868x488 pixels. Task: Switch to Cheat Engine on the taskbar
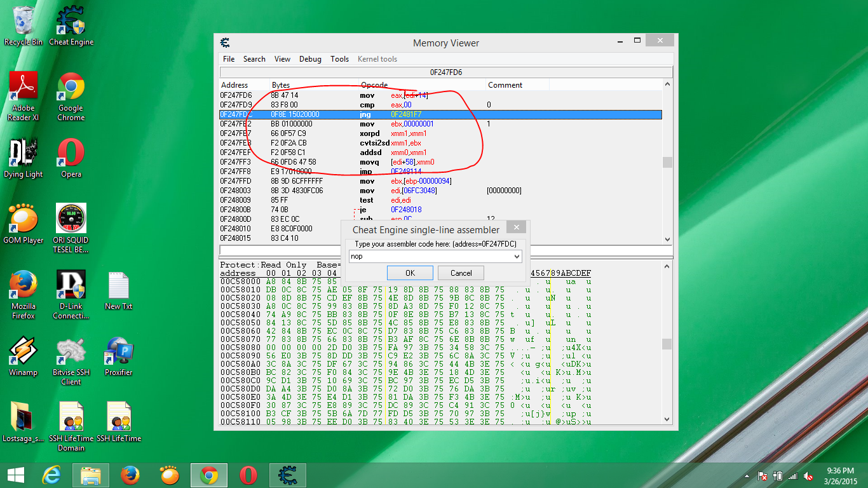coord(288,475)
